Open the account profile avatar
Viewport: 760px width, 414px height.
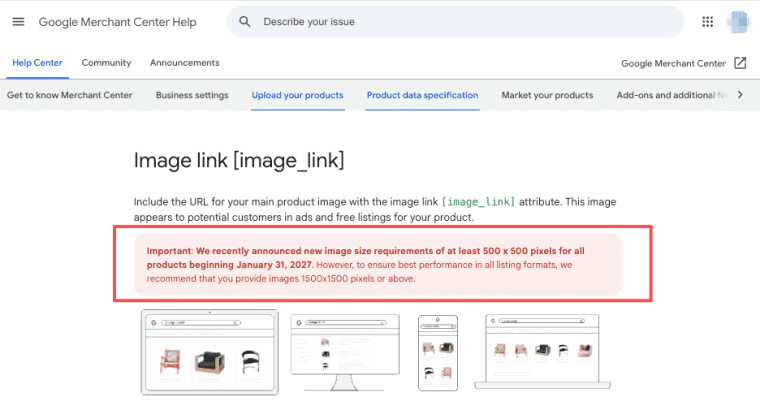[738, 22]
